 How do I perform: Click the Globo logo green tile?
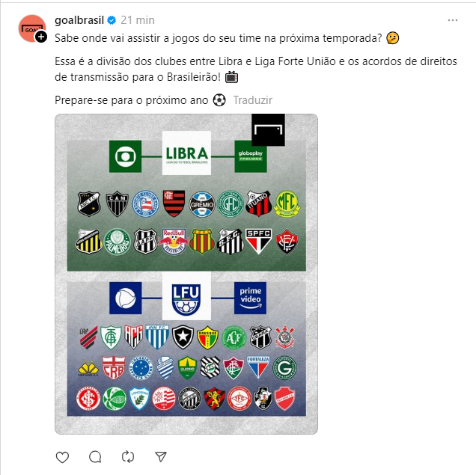coord(126,156)
